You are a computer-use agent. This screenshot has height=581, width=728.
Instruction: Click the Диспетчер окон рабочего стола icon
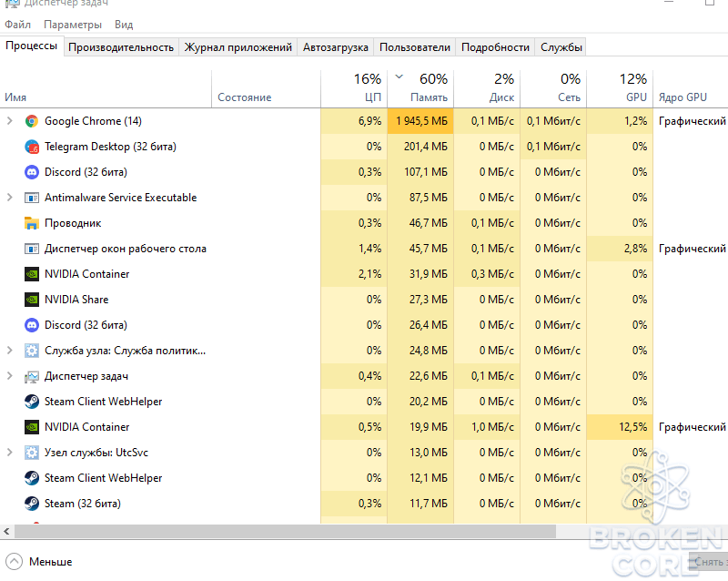point(32,249)
